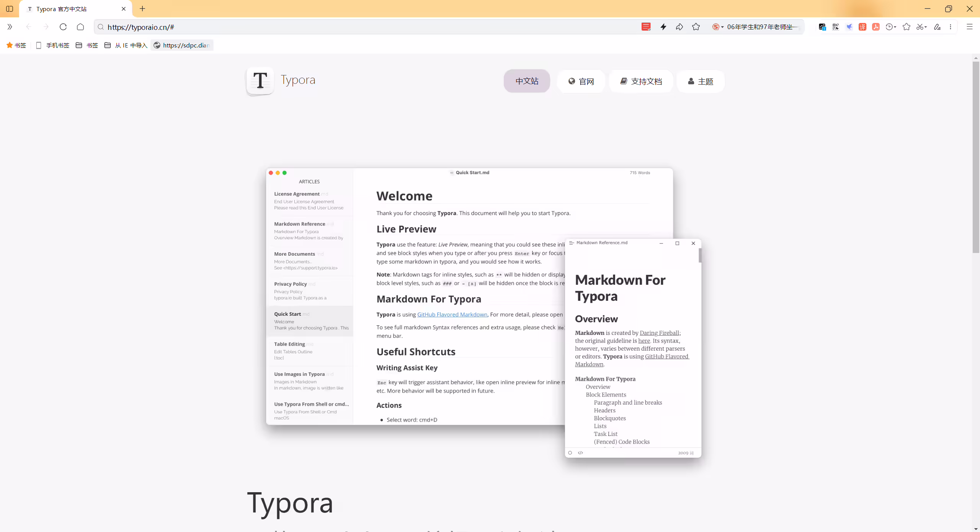
Task: Open the 支持文档 navigation item
Action: pos(641,81)
